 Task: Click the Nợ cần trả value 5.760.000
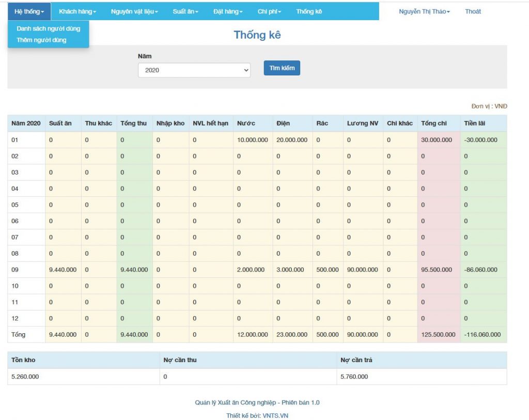(x=354, y=377)
